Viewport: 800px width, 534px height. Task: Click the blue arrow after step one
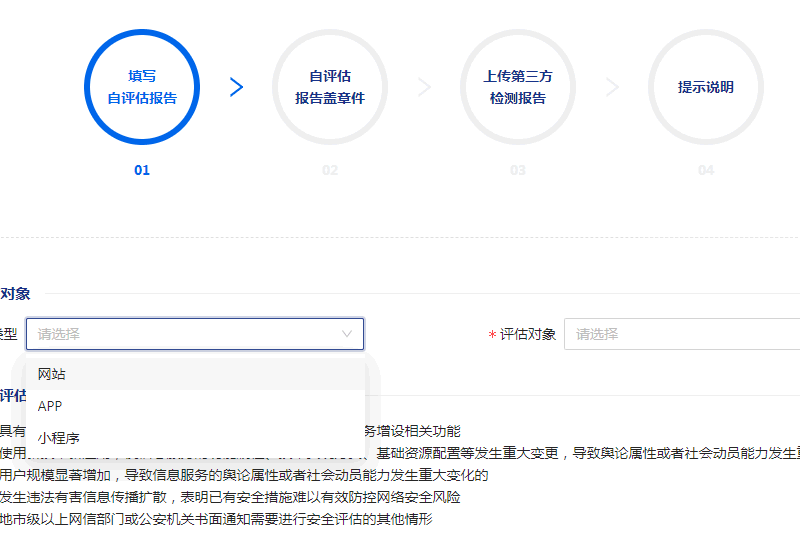pyautogui.click(x=236, y=87)
